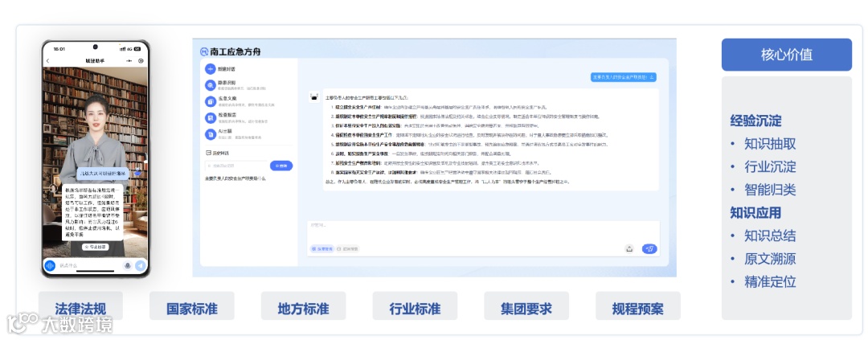Open the history entry about 主要负责人安全生产职责
The image size is (868, 340).
(x=235, y=178)
